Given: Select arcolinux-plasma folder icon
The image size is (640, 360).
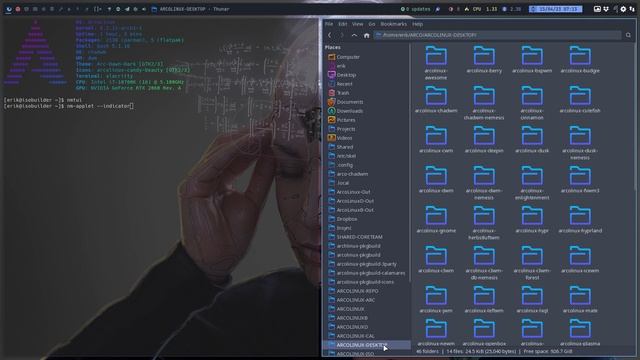Looking at the screenshot, I should [580, 329].
